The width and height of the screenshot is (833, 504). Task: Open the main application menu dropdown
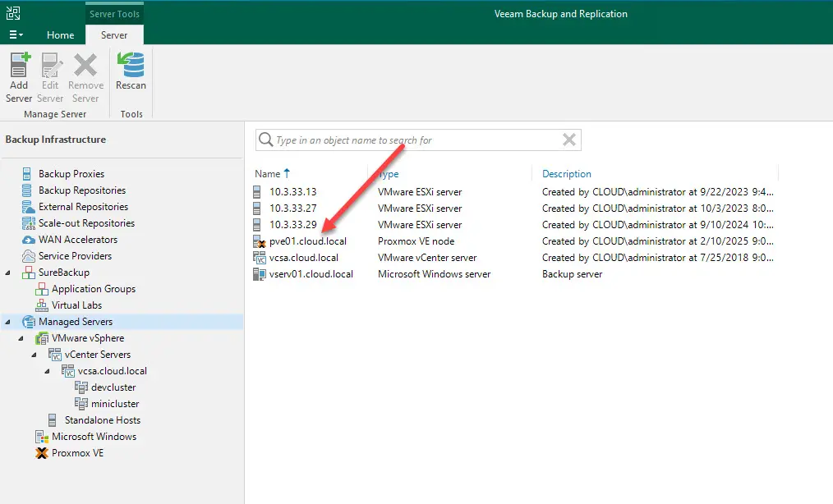coord(16,35)
